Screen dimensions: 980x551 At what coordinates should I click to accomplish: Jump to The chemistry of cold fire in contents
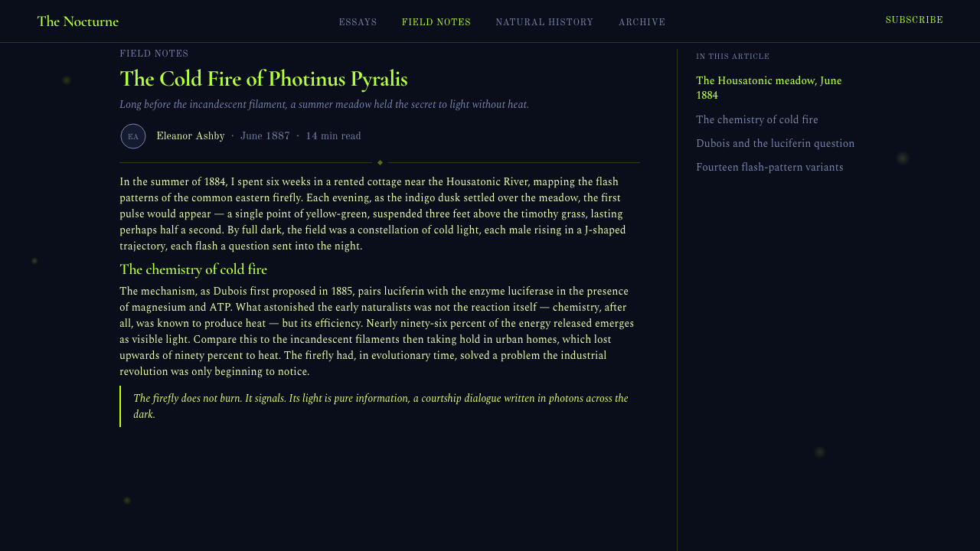(x=757, y=120)
